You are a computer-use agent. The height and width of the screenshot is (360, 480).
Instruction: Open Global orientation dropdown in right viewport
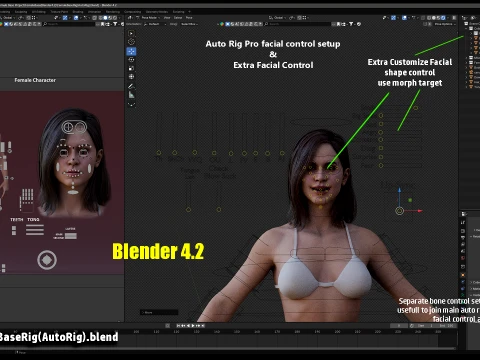278,18
